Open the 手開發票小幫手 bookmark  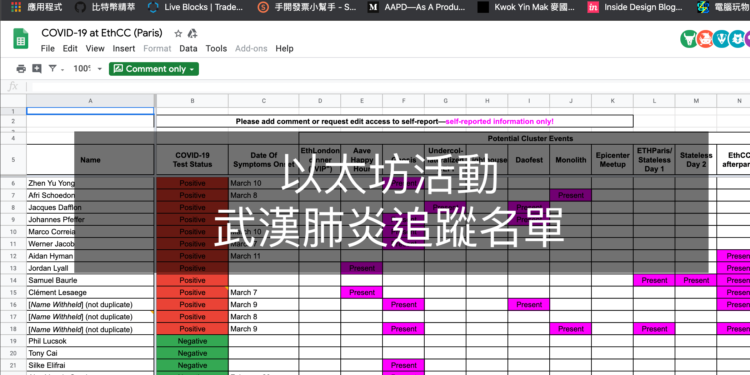click(x=307, y=7)
